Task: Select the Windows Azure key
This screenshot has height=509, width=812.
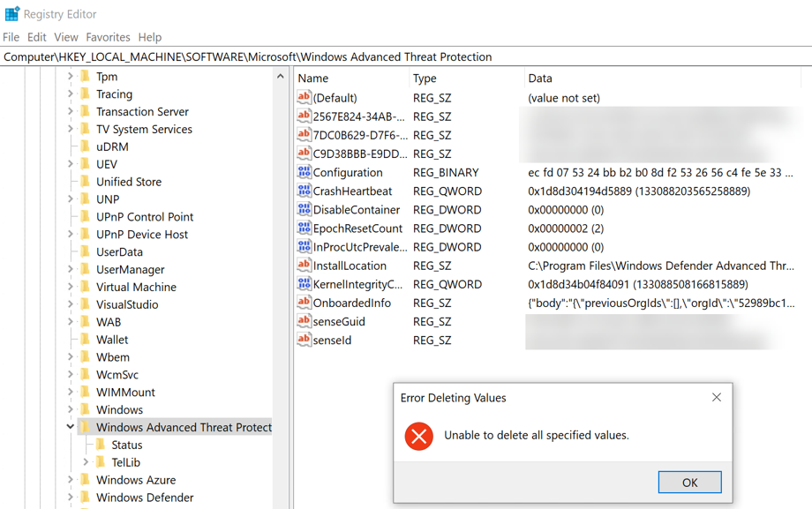Action: [x=136, y=480]
